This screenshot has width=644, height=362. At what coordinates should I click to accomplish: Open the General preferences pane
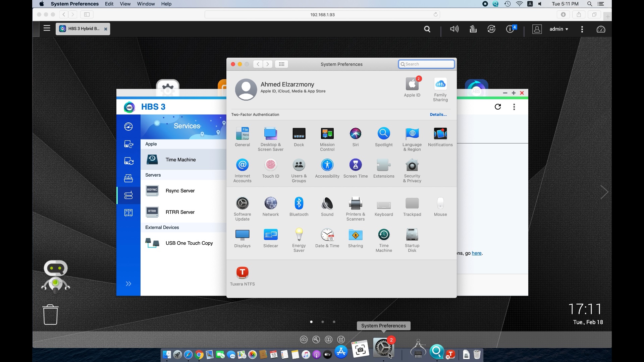242,137
